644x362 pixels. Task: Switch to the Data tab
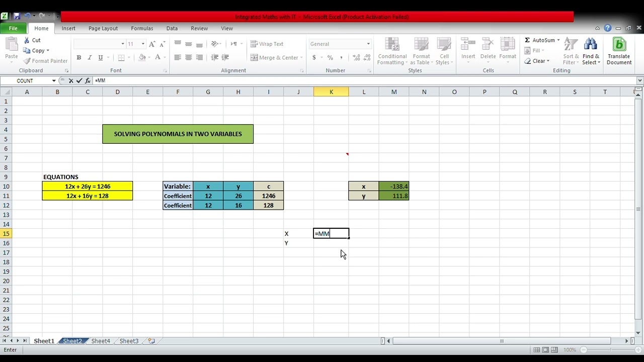[172, 28]
